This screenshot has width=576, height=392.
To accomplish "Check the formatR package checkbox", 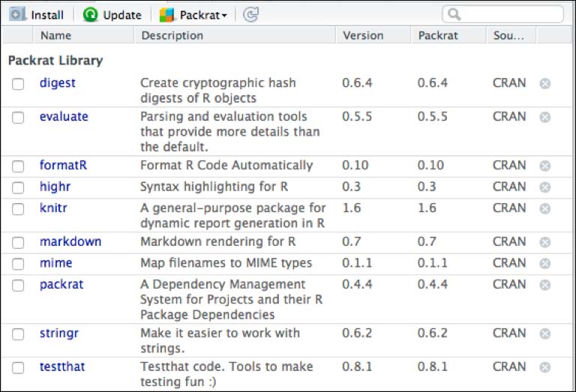I will point(18,166).
